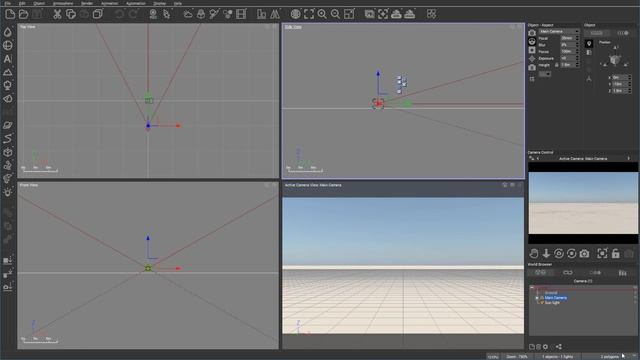Click the Zoom in magnifier icon
This screenshot has width=640, height=360.
[322, 14]
